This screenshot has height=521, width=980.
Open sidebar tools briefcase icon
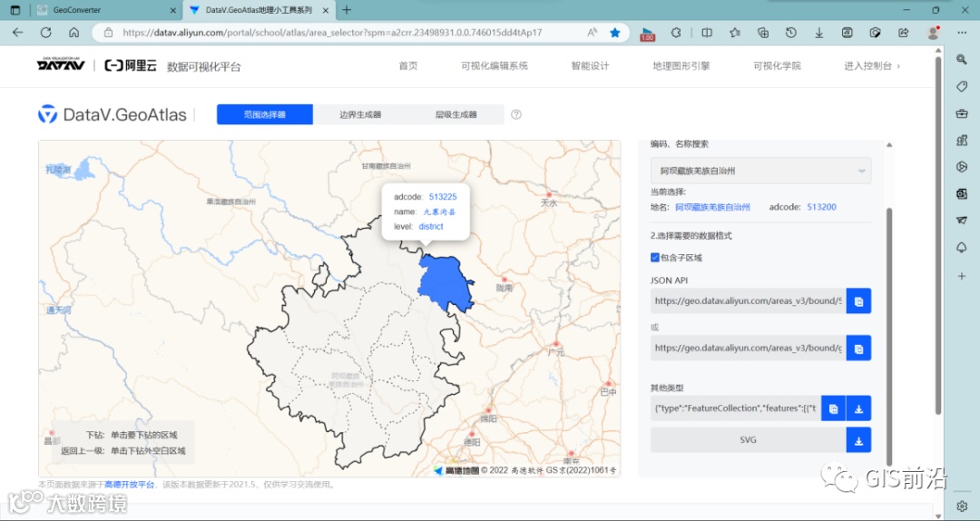coord(962,113)
